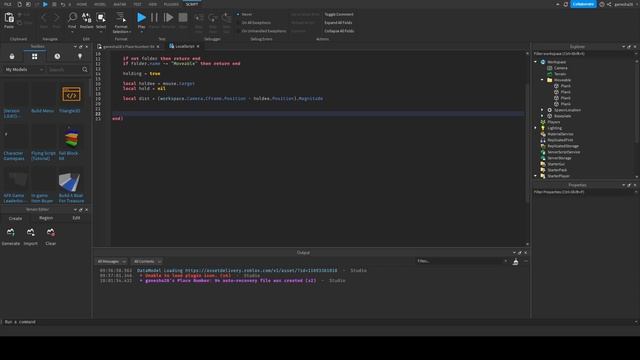Viewport: 640px width, 360px height.
Task: Click the Terrain Clear icon
Action: tap(51, 232)
